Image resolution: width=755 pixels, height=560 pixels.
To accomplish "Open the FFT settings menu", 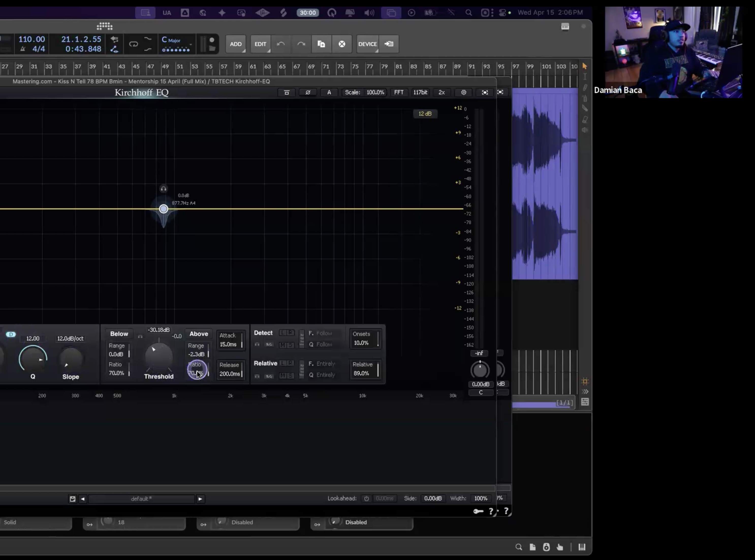I will click(399, 92).
